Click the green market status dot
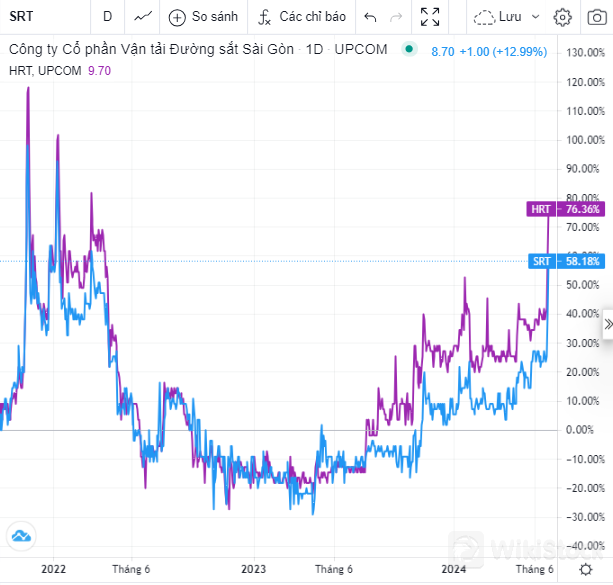Viewport: 613px width, 585px height. [408, 49]
